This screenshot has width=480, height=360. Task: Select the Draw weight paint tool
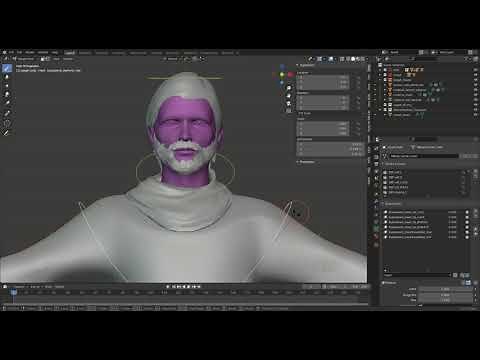tap(7, 68)
